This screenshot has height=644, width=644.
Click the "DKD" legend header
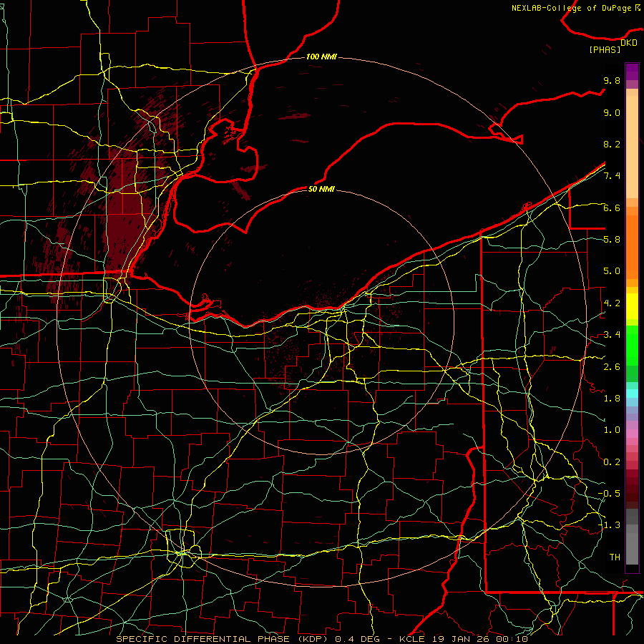point(629,43)
